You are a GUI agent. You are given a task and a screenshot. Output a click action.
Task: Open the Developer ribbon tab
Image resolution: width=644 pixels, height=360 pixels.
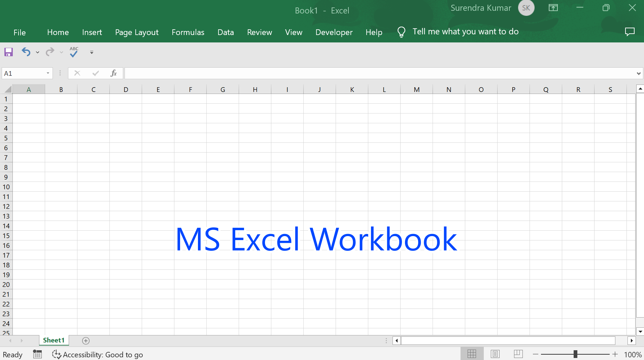(x=334, y=32)
